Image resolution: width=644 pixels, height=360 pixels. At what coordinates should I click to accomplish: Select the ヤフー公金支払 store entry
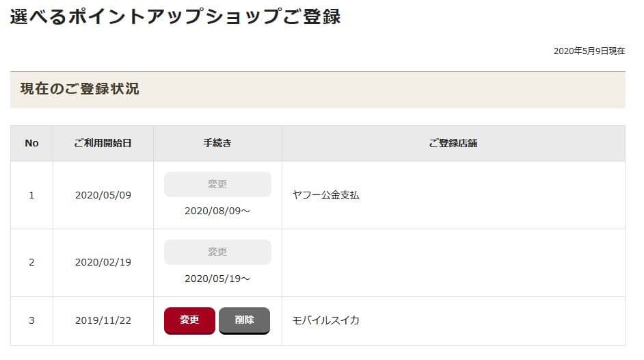pyautogui.click(x=325, y=195)
